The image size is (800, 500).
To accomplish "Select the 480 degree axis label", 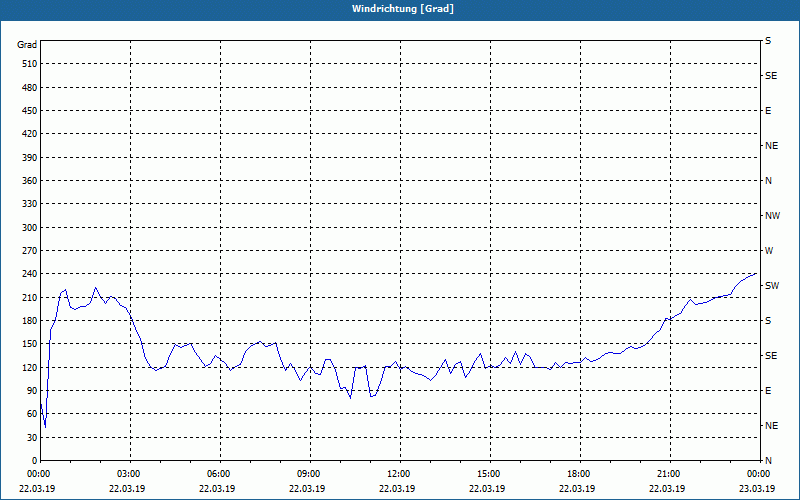I will point(30,87).
